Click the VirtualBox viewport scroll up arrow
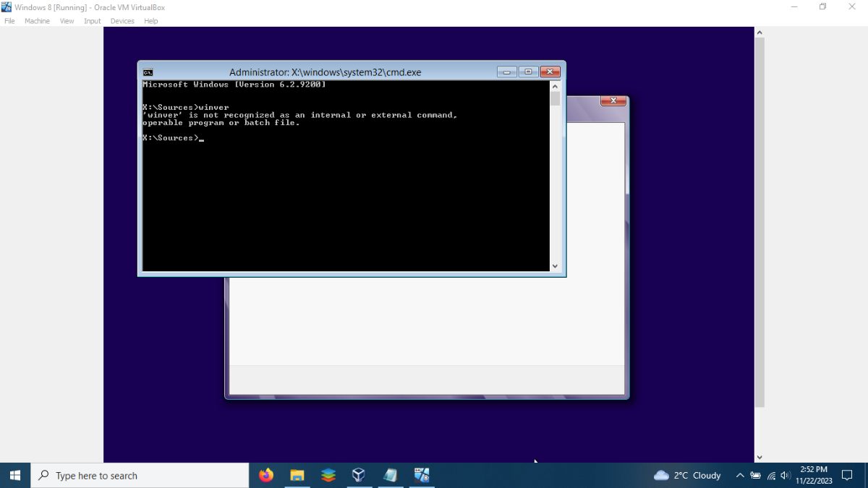Viewport: 868px width, 488px height. point(759,33)
